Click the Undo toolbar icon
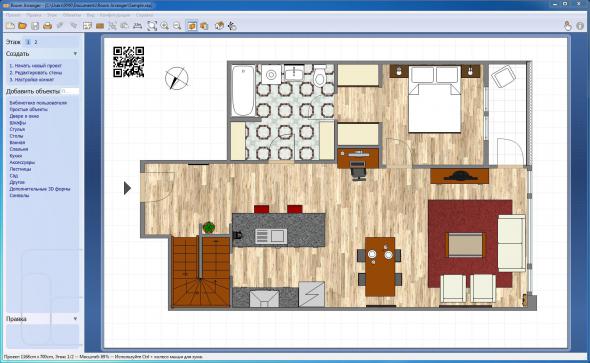590x363 pixels. [x=60, y=26]
